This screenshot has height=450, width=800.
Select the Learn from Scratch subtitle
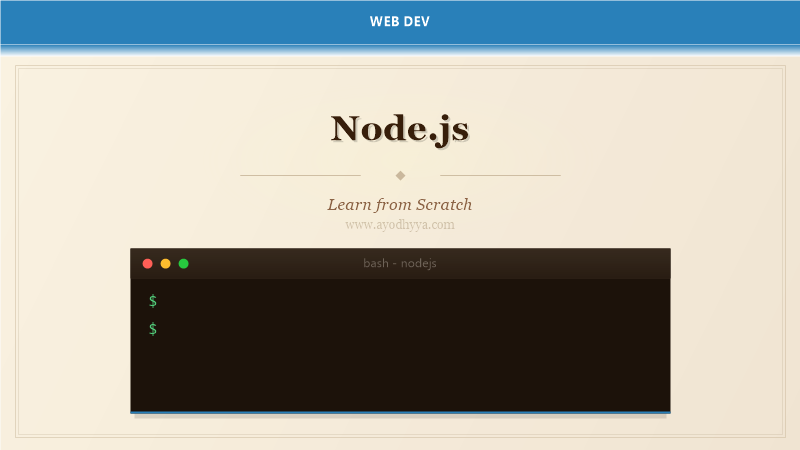(x=399, y=205)
